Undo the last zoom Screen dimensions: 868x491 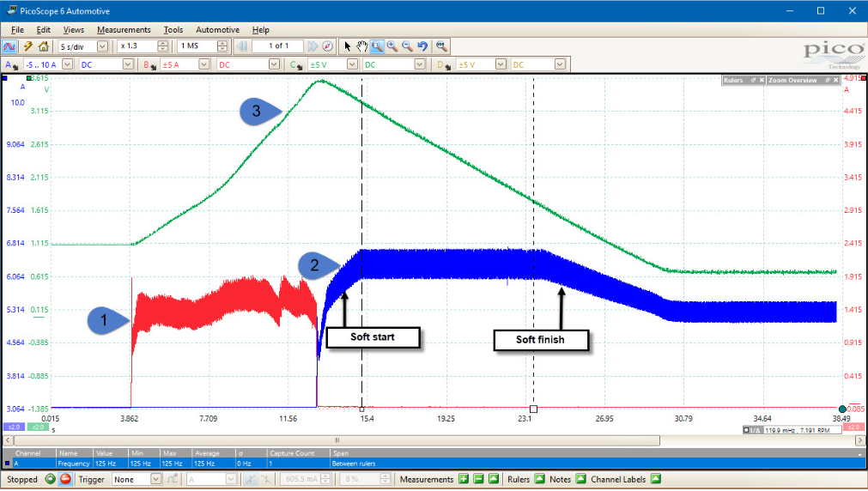point(422,46)
